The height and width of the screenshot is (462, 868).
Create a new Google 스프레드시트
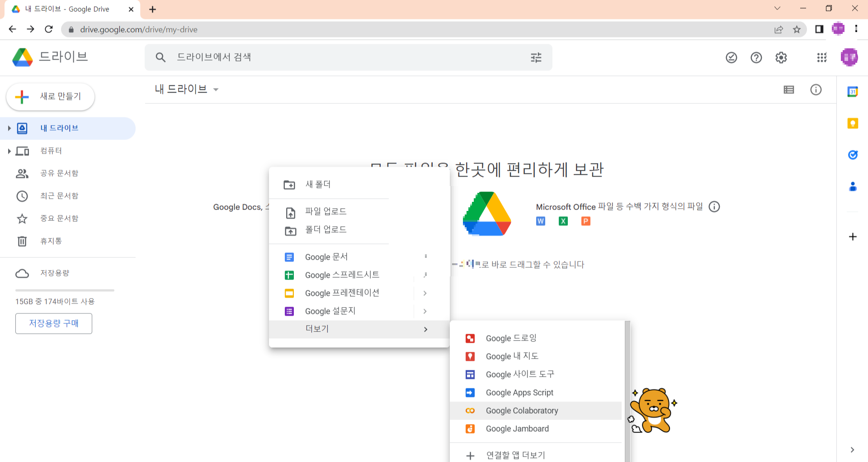tap(341, 275)
